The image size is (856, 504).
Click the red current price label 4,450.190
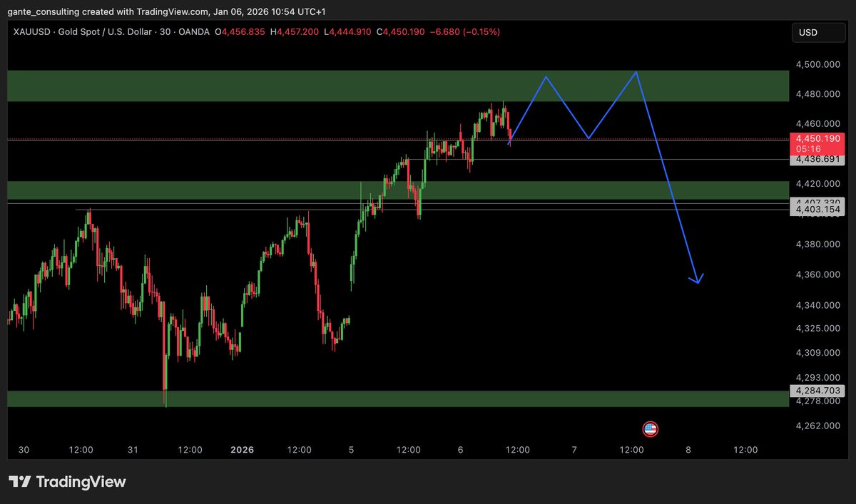coord(817,138)
